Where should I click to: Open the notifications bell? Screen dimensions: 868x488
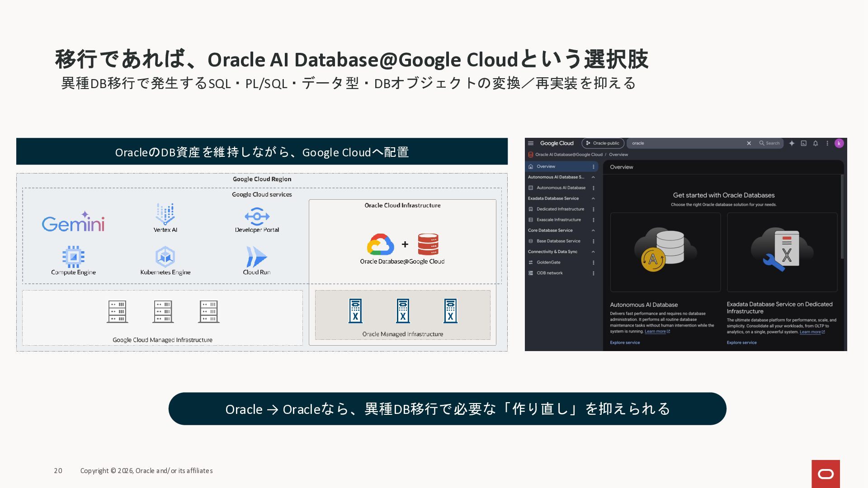pyautogui.click(x=816, y=143)
